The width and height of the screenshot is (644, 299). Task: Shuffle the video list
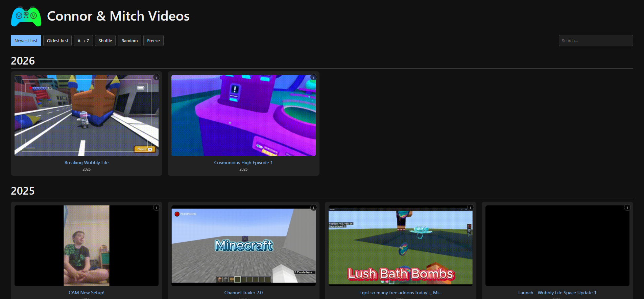click(x=105, y=41)
